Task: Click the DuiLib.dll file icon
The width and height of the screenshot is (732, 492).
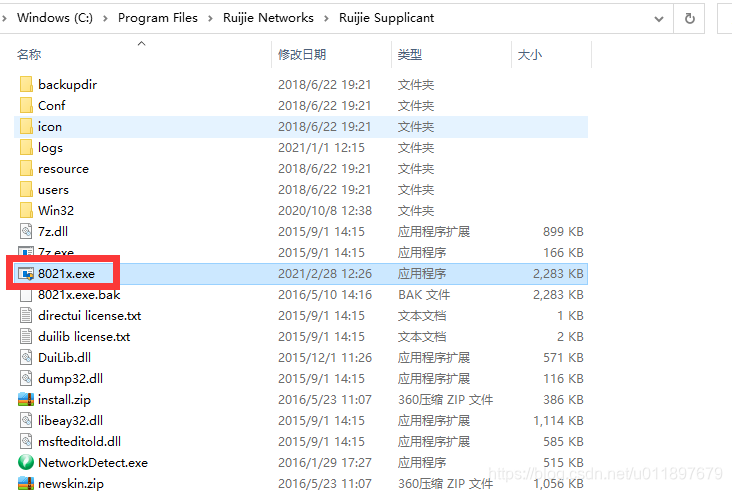Action: pos(26,358)
